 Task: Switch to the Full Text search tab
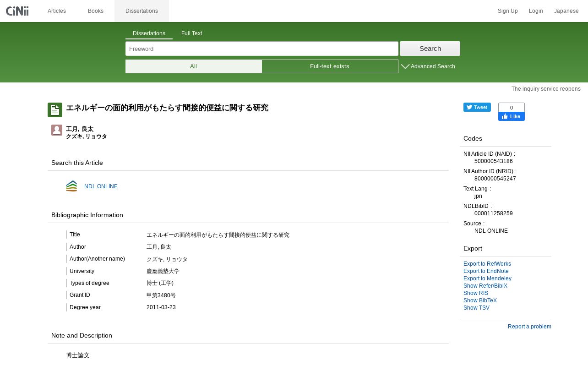(x=192, y=33)
